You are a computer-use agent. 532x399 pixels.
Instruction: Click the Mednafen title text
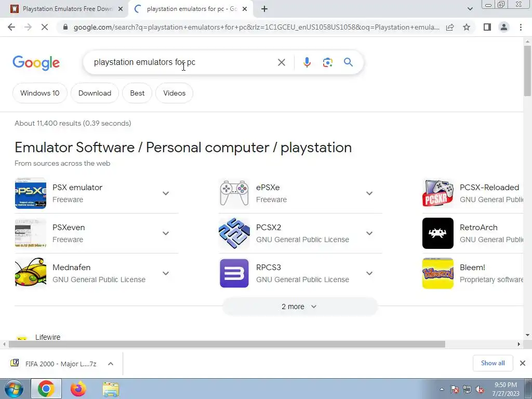point(71,268)
